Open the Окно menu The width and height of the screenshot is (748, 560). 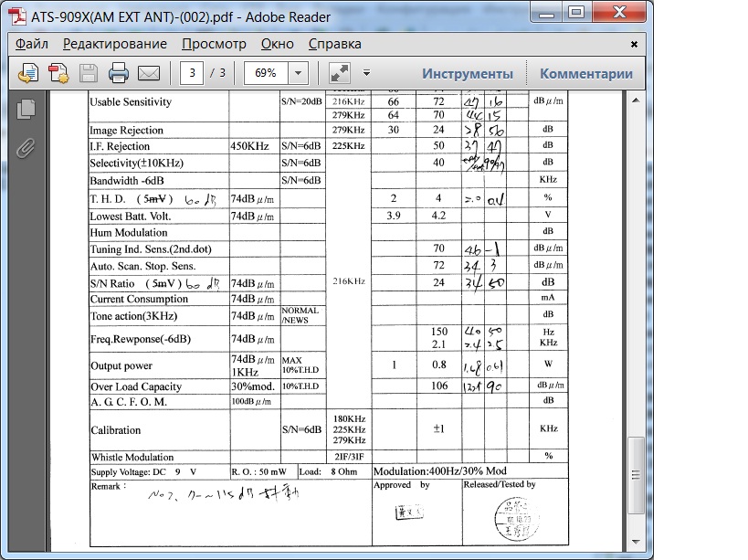click(x=277, y=44)
